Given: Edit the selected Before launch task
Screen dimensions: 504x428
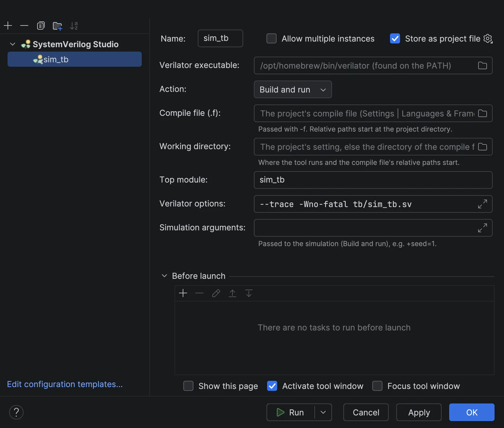Looking at the screenshot, I should 216,293.
